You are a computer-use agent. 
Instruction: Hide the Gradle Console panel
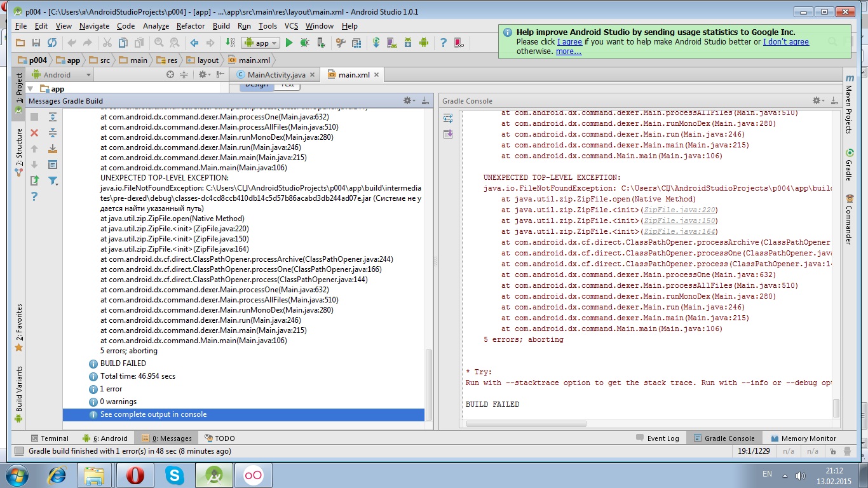pyautogui.click(x=834, y=100)
